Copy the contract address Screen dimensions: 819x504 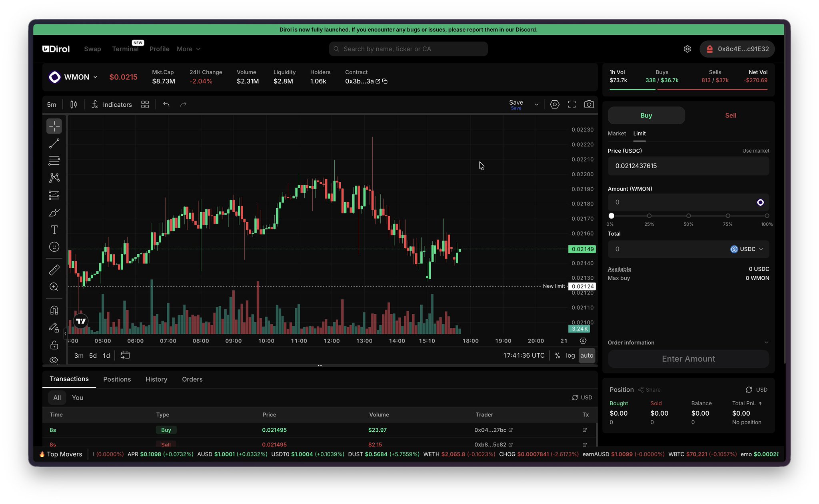coord(385,81)
